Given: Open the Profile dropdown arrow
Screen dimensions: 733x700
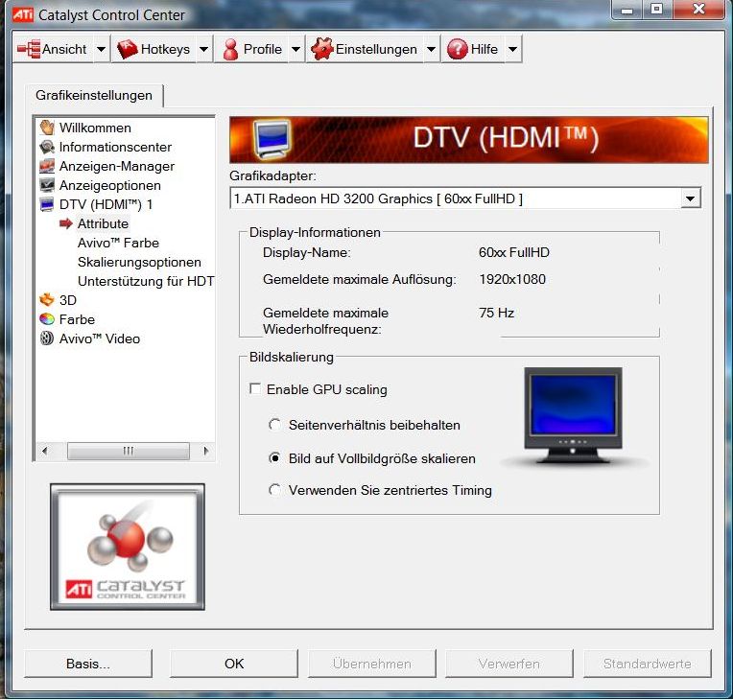Looking at the screenshot, I should click(x=296, y=49).
